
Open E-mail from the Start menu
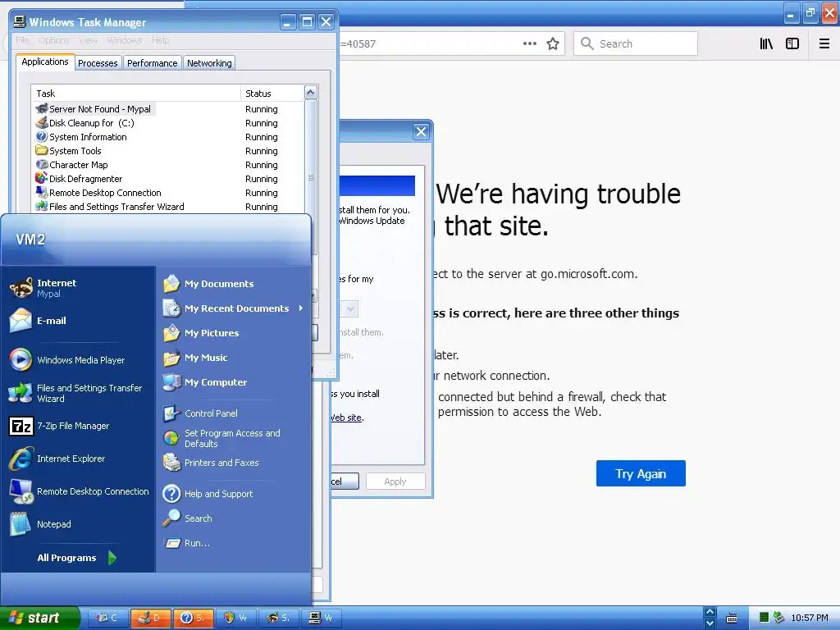pyautogui.click(x=39, y=321)
